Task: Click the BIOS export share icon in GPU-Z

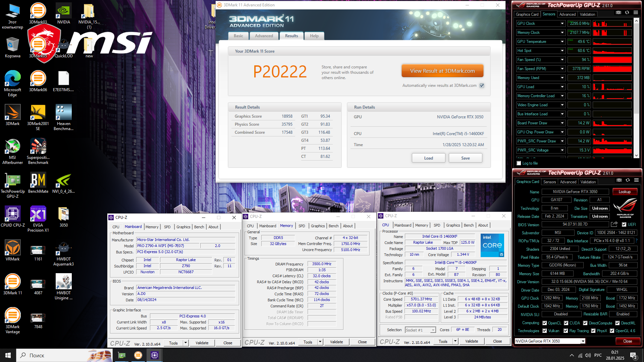Action: [x=614, y=224]
